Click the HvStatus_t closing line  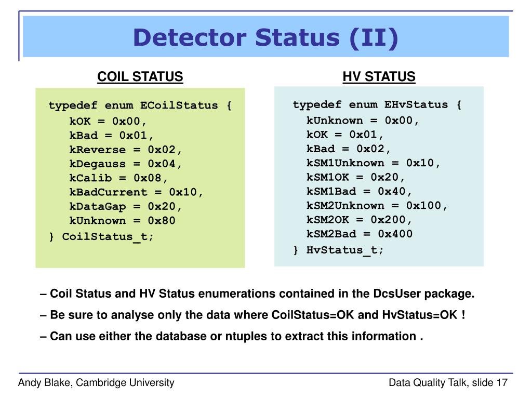pyautogui.click(x=338, y=250)
